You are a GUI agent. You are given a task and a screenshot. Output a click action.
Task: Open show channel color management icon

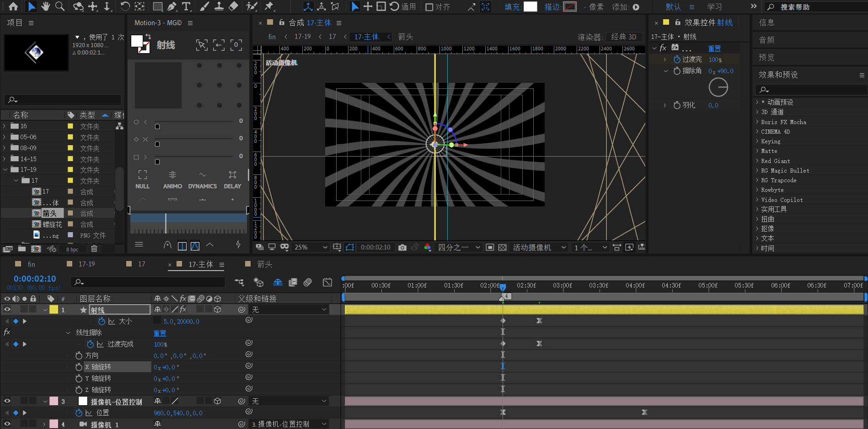428,247
